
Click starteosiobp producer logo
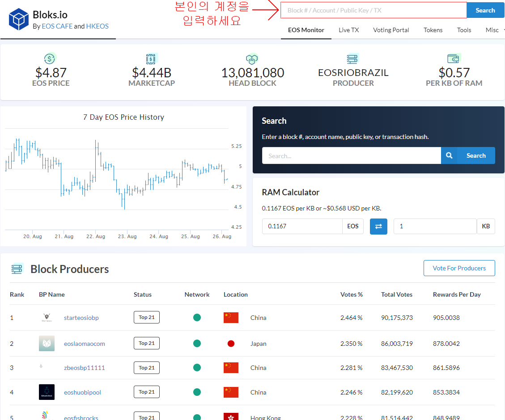click(47, 318)
